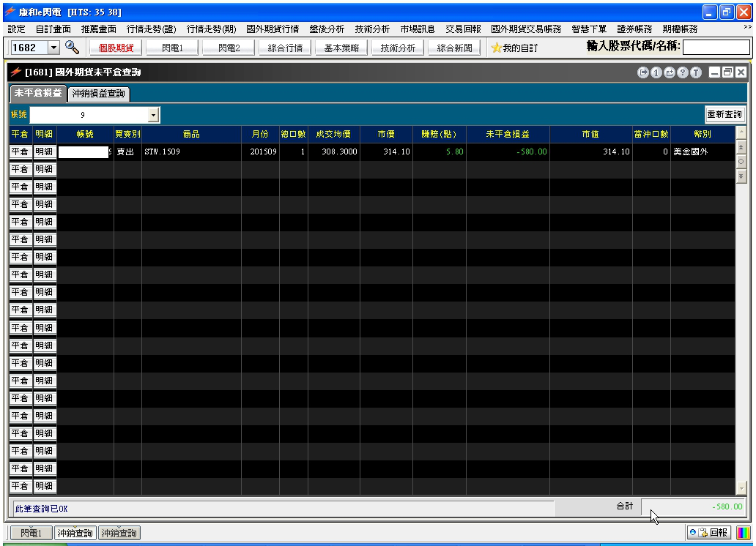The height and width of the screenshot is (546, 756).
Task: Click the 綜合行情 toolbar button
Action: tap(285, 48)
